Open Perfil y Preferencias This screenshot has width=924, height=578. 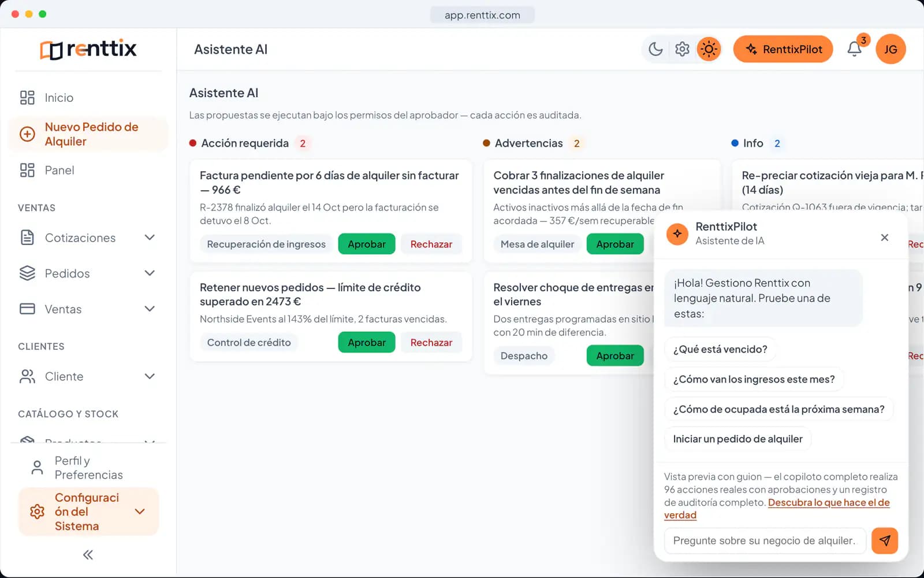(88, 468)
